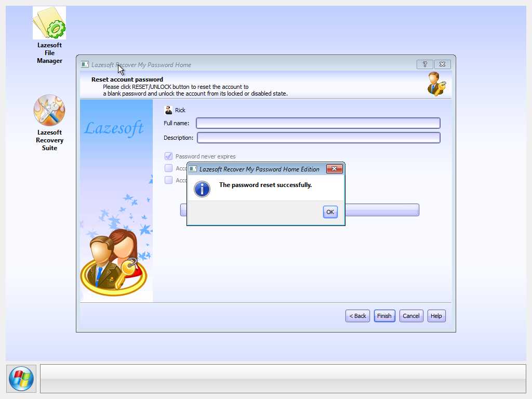The width and height of the screenshot is (532, 399).
Task: Click the two users with key illustration
Action: pos(114,262)
